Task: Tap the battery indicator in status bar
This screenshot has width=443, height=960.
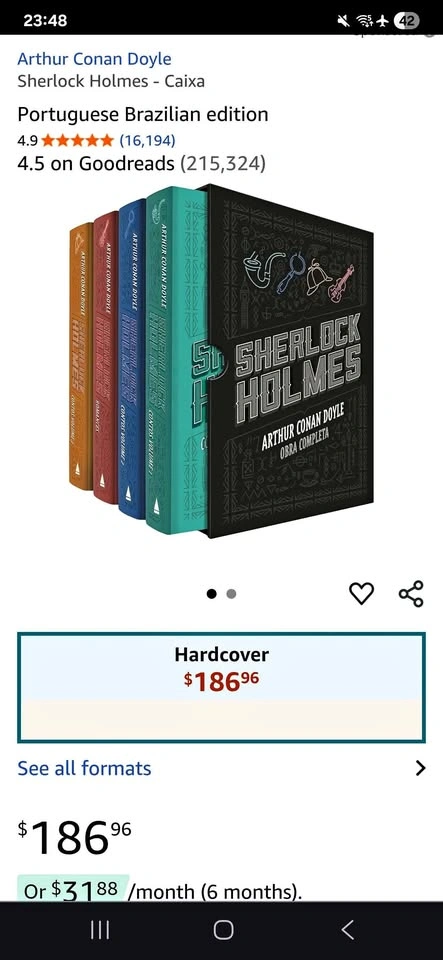Action: [407, 20]
